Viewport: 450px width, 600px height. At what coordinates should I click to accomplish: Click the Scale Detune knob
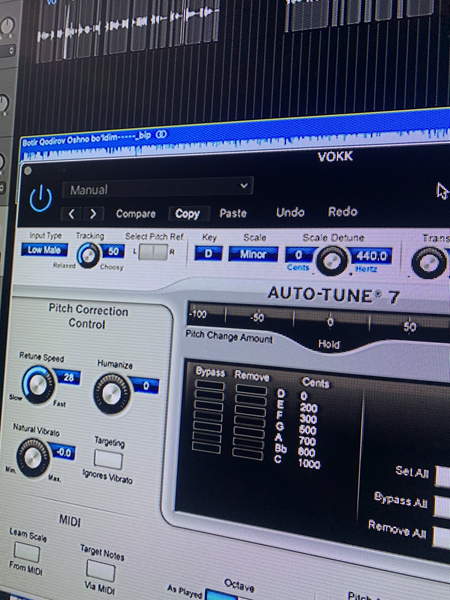[332, 261]
